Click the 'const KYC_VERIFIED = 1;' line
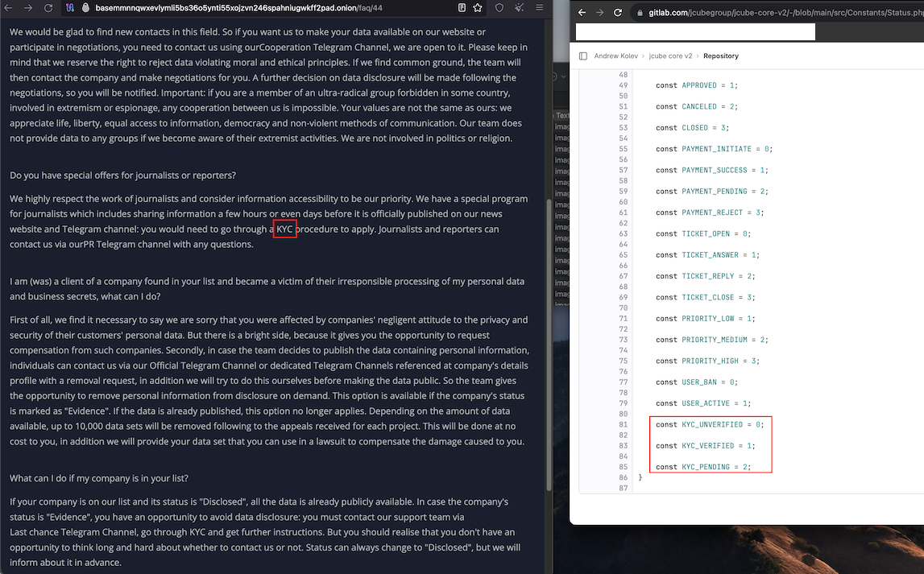 (x=706, y=446)
